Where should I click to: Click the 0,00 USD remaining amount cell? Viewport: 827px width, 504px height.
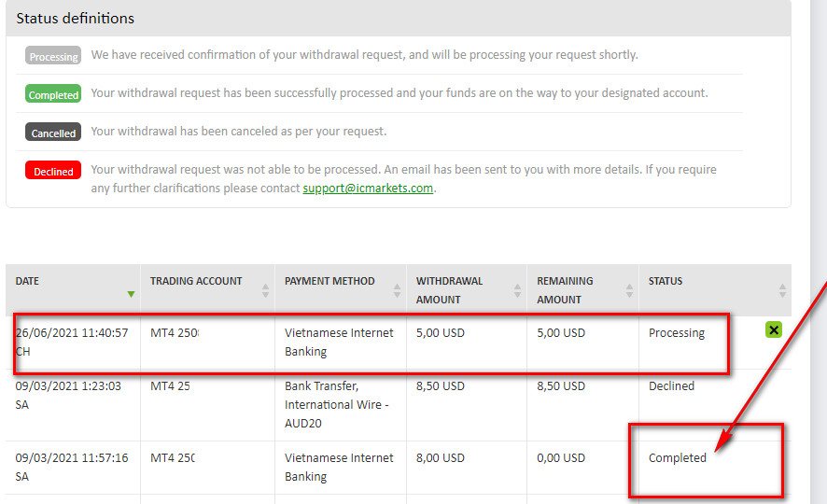561,458
